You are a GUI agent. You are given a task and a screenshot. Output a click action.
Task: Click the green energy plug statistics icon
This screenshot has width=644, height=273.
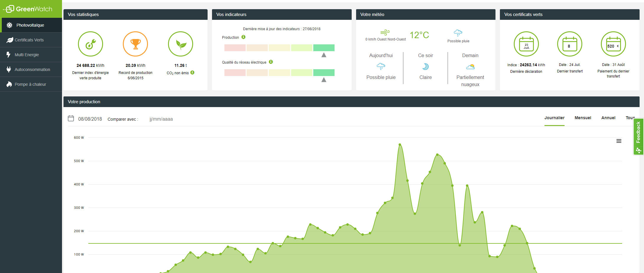click(x=90, y=44)
